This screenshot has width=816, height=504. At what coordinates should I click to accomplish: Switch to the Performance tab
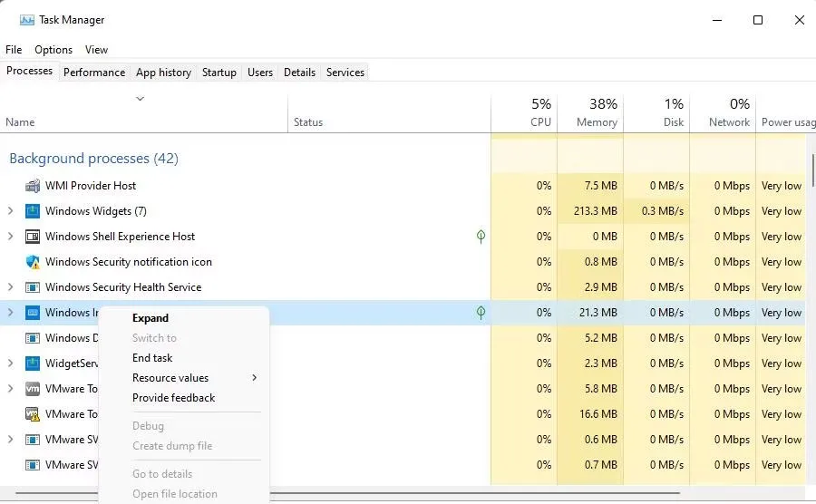click(94, 73)
